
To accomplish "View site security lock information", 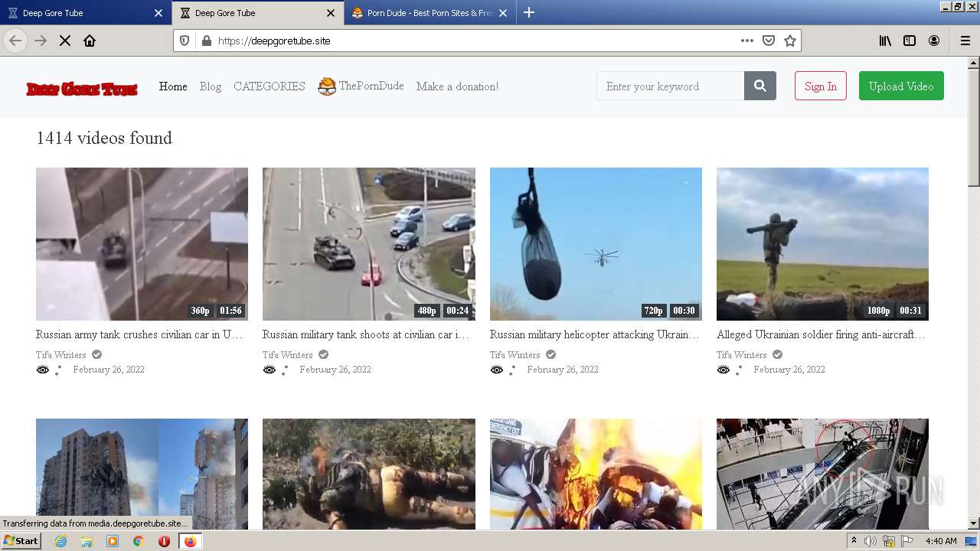I will pyautogui.click(x=205, y=41).
